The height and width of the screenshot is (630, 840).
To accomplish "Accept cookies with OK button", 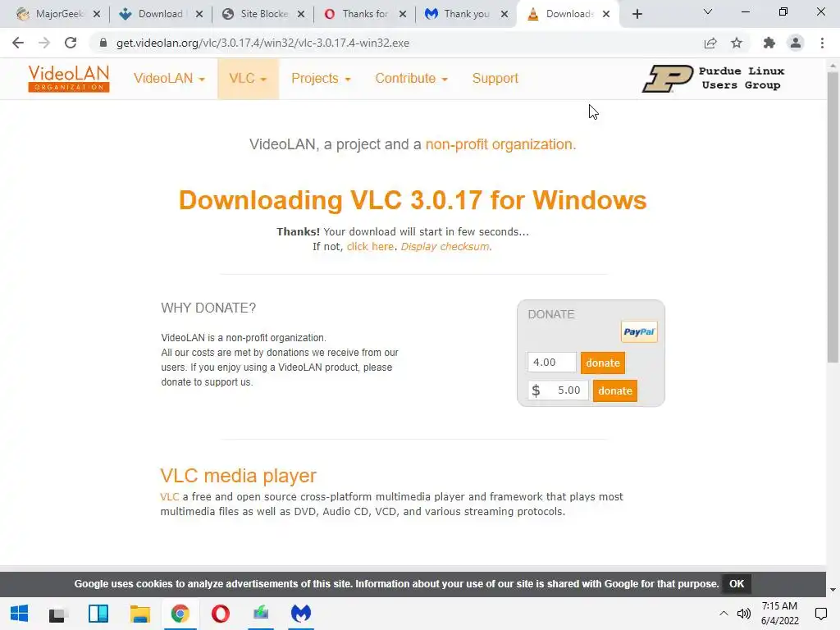I will (x=737, y=584).
